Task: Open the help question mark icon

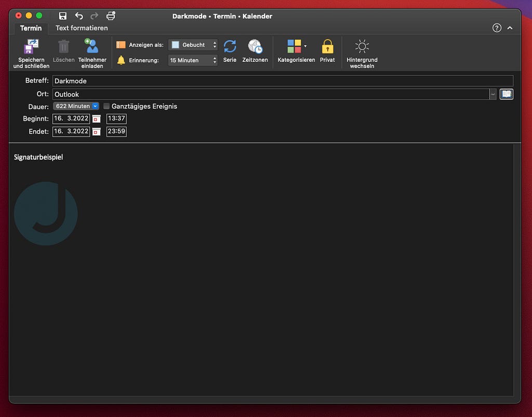Action: [x=497, y=28]
